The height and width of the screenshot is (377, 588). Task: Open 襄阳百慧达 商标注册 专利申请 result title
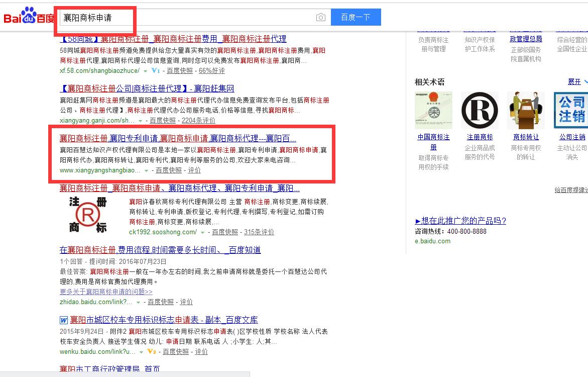(178, 138)
